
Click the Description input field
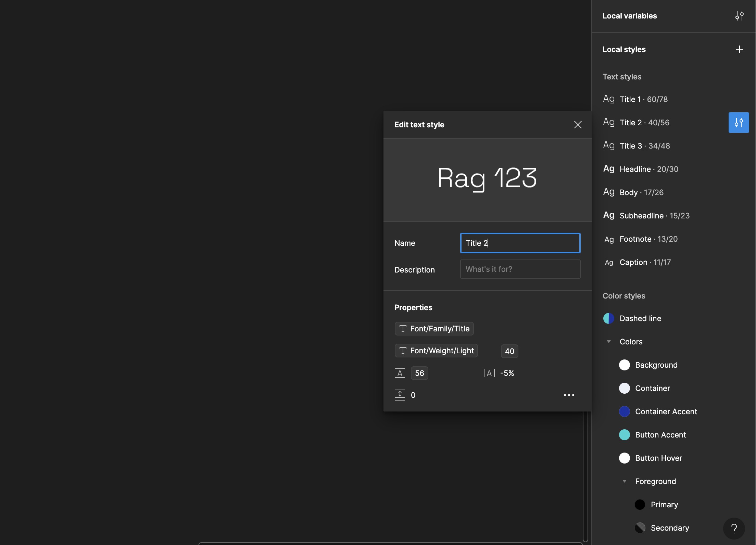point(520,269)
